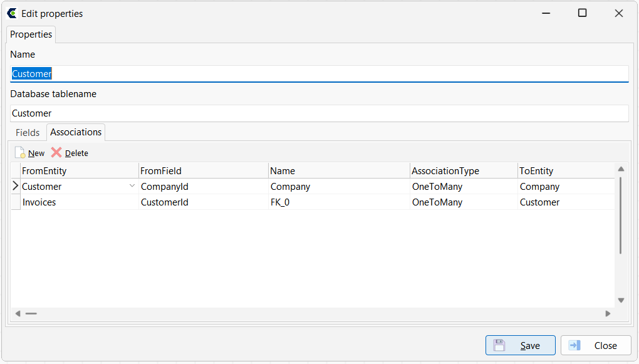Click the FromEntity column header
The height and width of the screenshot is (364, 639).
pos(80,171)
